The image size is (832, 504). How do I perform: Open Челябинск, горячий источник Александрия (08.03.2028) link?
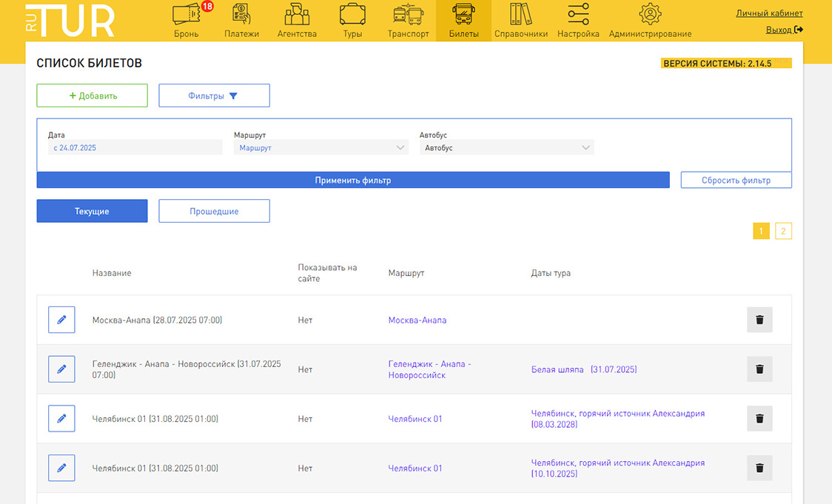[617, 419]
